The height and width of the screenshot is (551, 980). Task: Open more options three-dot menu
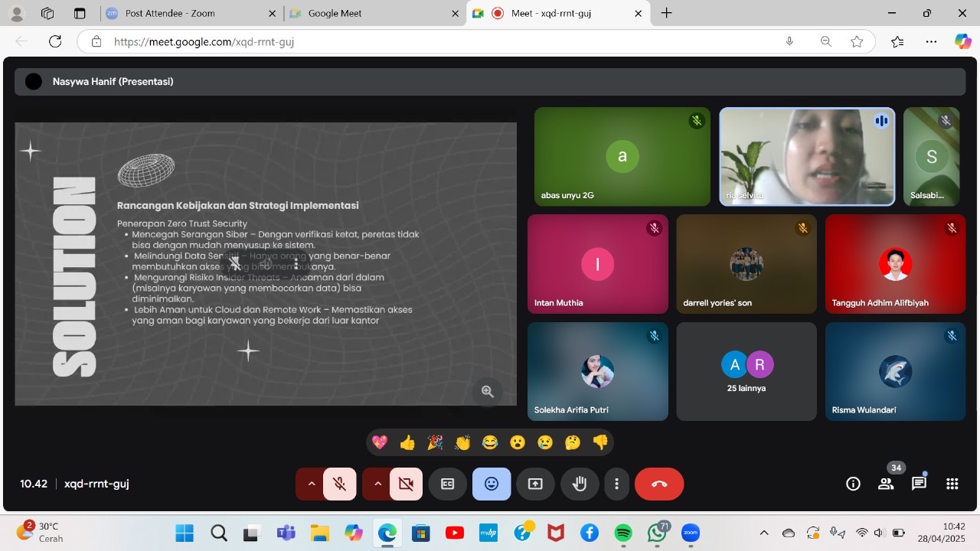(x=616, y=484)
